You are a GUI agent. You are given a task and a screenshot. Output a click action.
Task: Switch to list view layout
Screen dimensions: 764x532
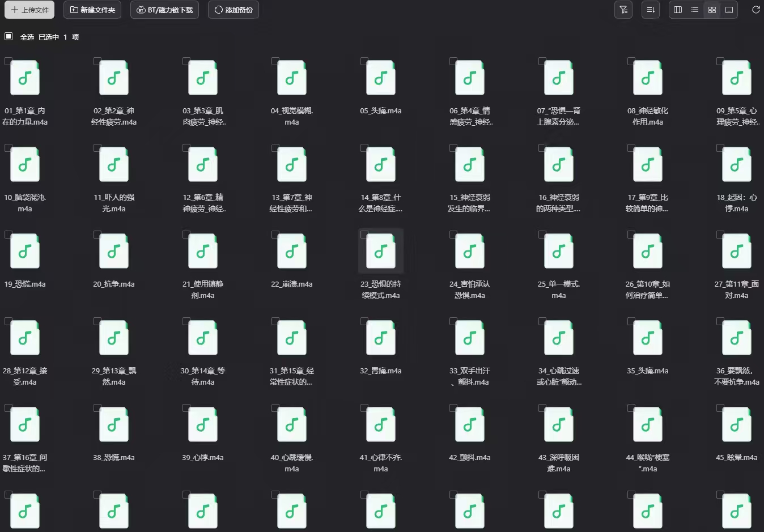695,10
